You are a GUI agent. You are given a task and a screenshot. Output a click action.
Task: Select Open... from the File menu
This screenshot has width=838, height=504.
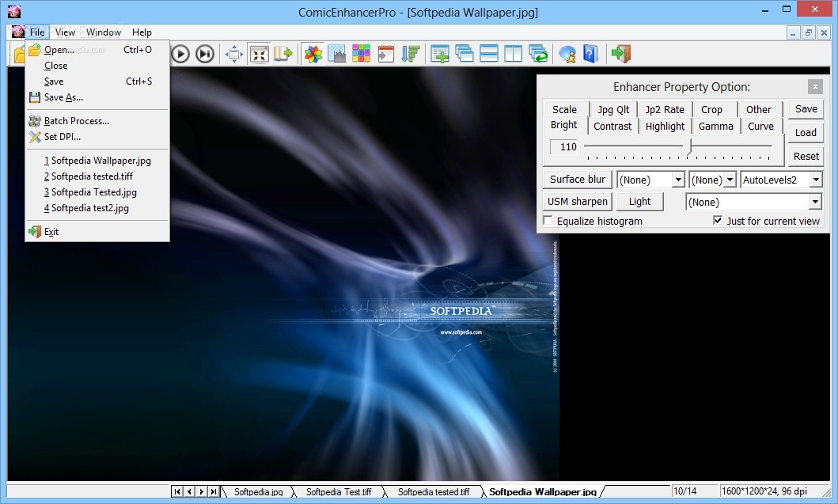click(97, 50)
